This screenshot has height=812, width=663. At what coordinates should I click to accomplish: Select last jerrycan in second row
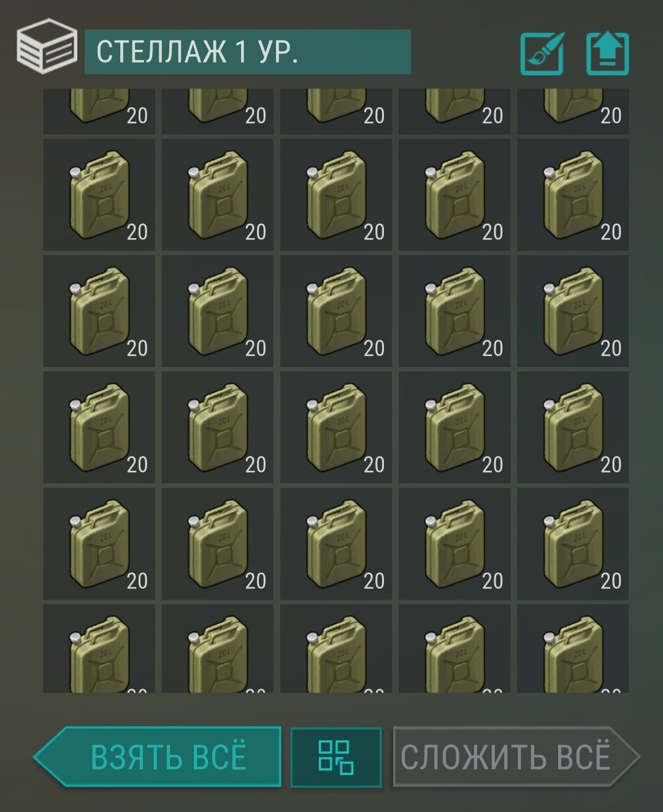573,195
